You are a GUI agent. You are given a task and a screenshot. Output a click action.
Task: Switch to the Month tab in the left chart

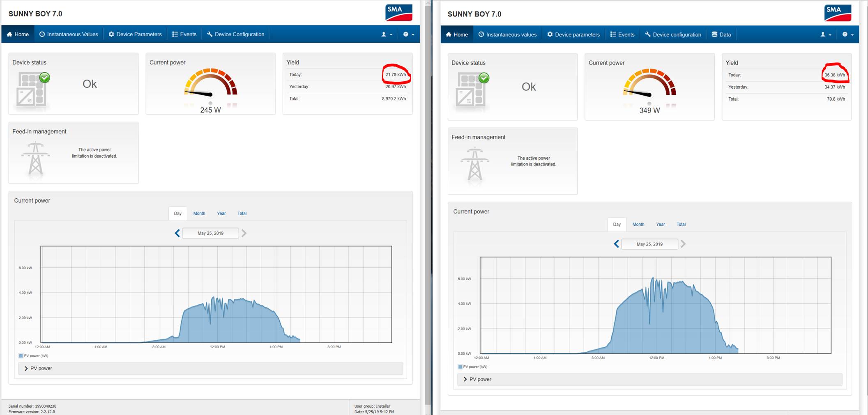coord(199,213)
